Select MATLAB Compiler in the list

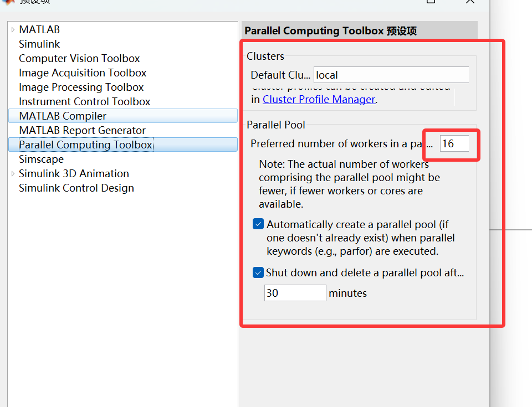click(123, 116)
